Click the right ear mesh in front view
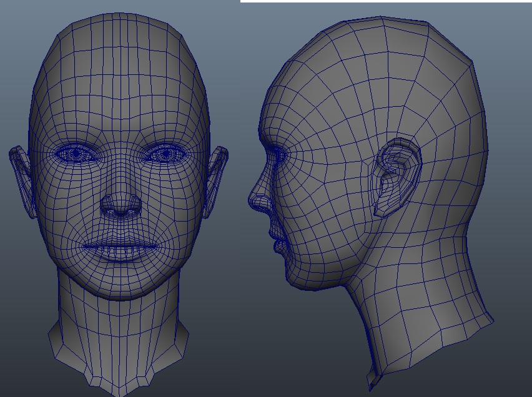The height and width of the screenshot is (397, 532). [215, 178]
